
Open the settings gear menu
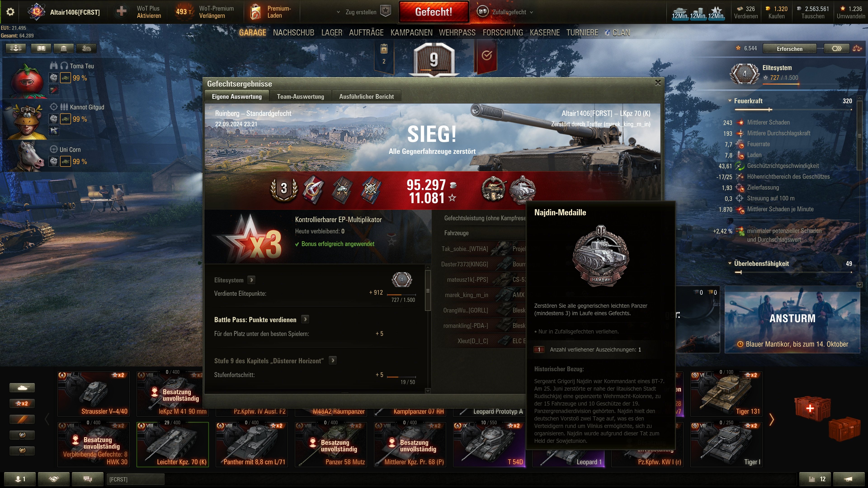[10, 12]
